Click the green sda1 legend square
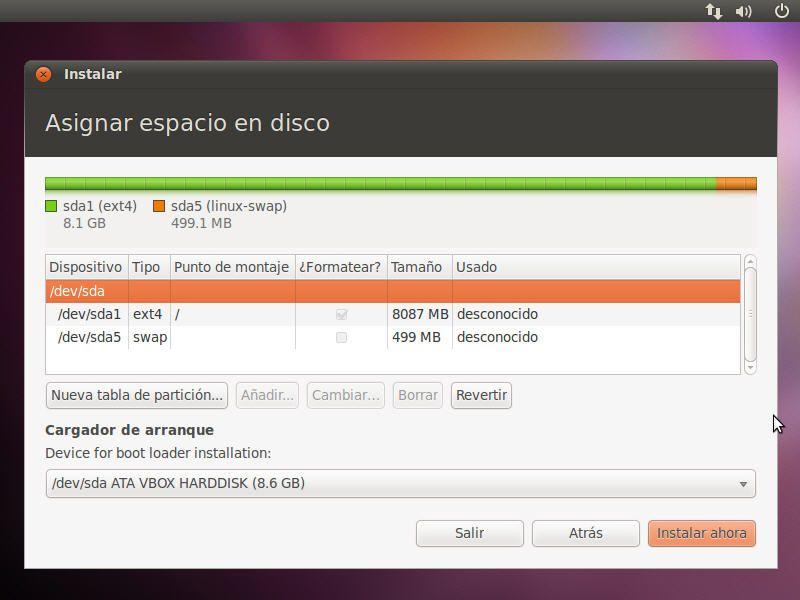 (x=51, y=206)
